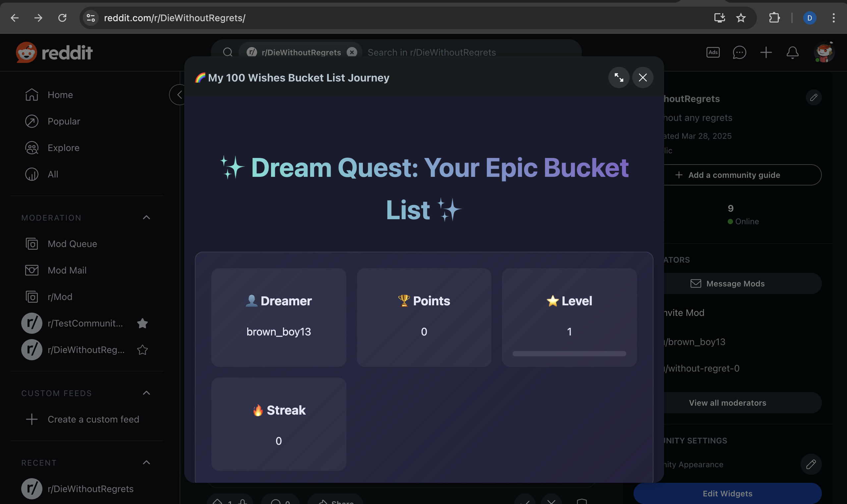Collapse the Custom Feeds section

(x=146, y=393)
